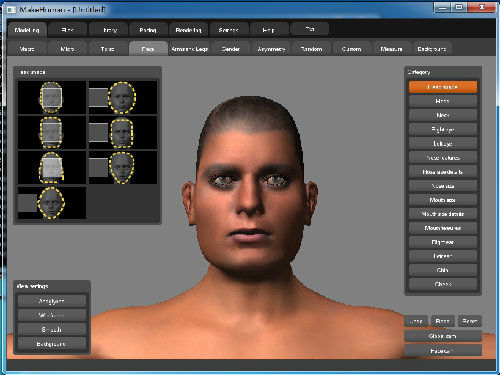Image resolution: width=500 pixels, height=375 pixels.
Task: Open the Background sub-tab in the top row
Action: tap(432, 49)
